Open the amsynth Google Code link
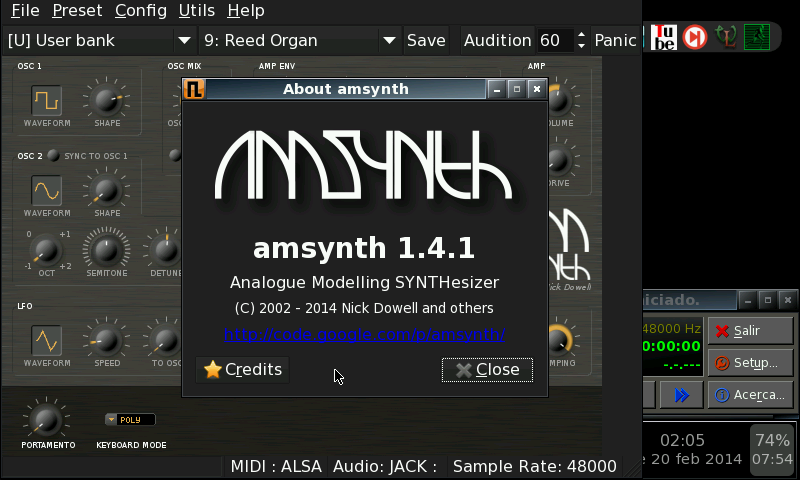Image resolution: width=800 pixels, height=480 pixels. (364, 335)
